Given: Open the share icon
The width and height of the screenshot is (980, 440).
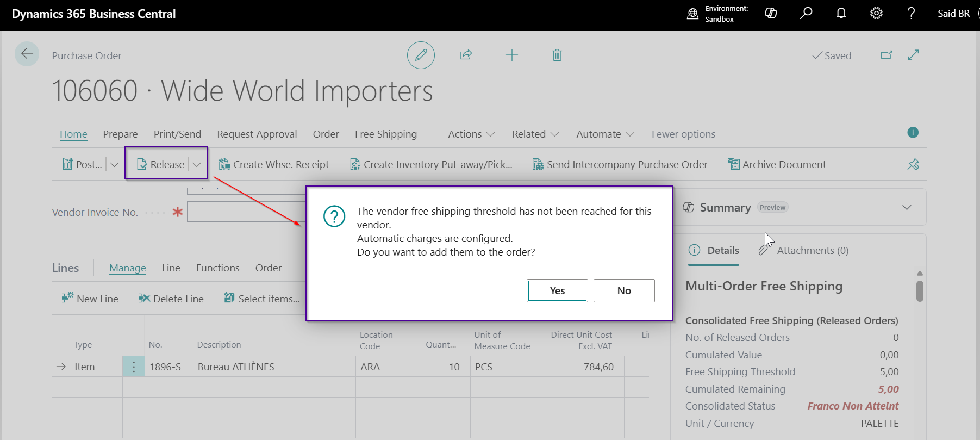Looking at the screenshot, I should coord(466,55).
